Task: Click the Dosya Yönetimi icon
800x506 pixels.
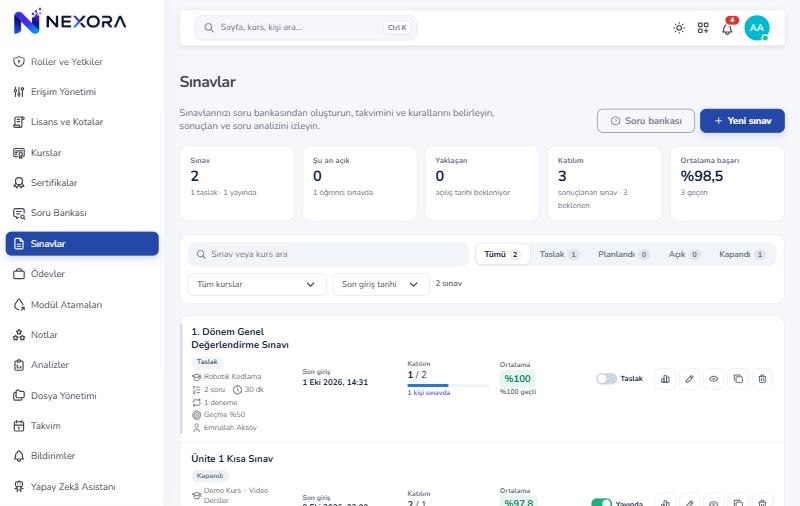Action: pos(19,395)
